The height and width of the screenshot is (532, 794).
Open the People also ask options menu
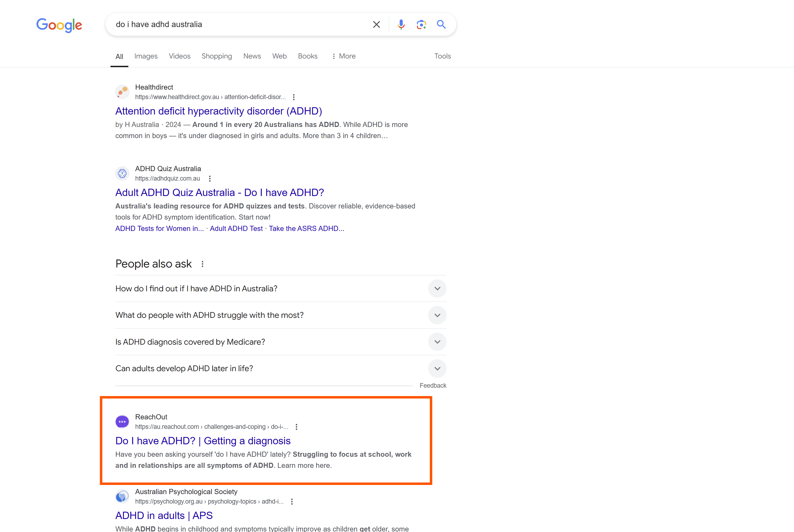203,264
